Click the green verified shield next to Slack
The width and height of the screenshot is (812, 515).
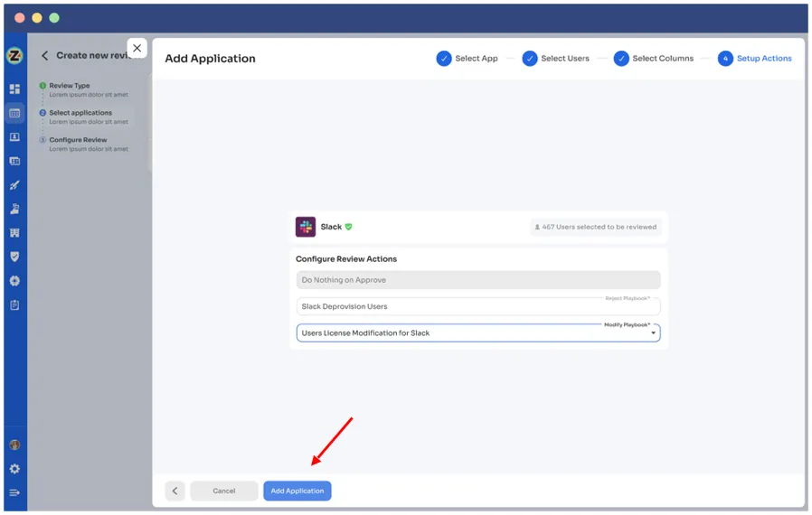[348, 227]
